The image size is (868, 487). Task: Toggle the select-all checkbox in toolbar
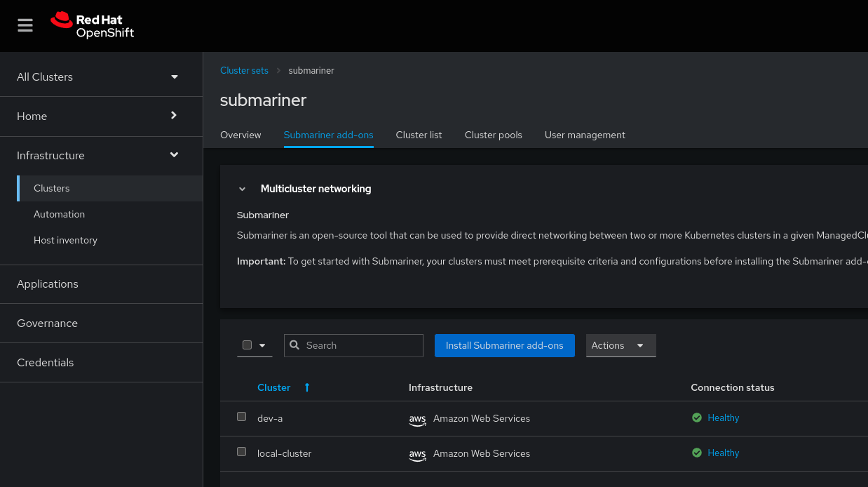click(247, 345)
